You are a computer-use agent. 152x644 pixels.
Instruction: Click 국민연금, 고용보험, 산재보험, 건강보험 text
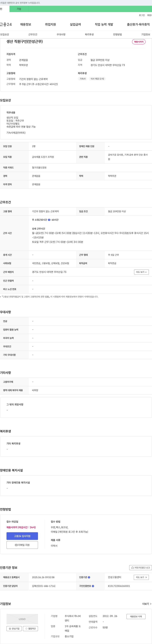point(50,263)
